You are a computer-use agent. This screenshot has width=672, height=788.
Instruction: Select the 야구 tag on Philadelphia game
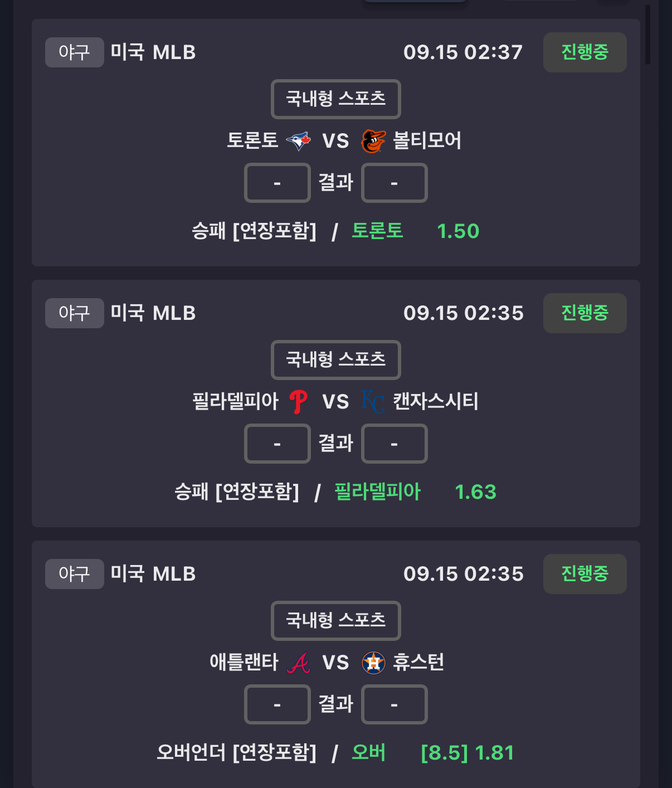tap(75, 313)
